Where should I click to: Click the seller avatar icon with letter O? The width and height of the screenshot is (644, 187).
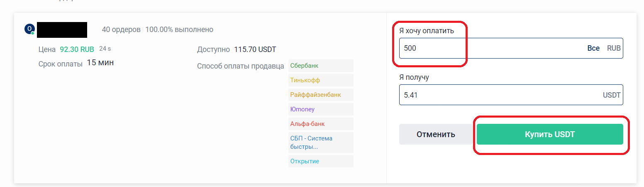coord(29,29)
